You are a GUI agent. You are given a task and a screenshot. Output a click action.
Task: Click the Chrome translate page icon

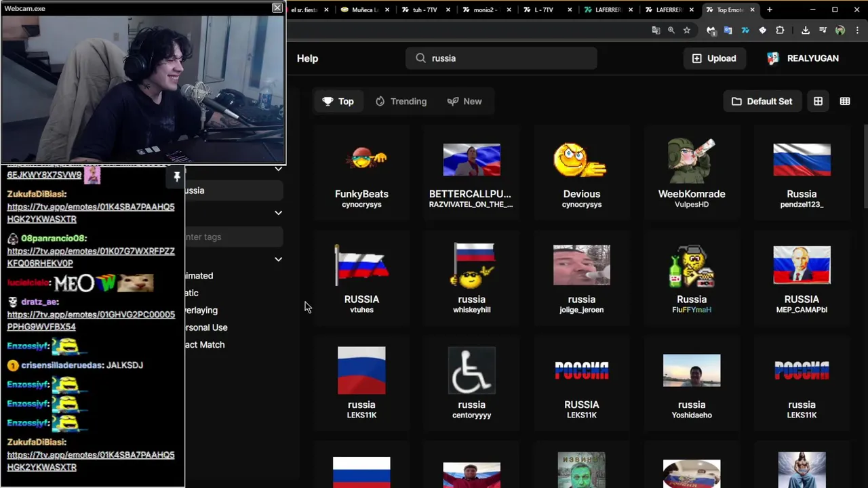click(x=656, y=30)
